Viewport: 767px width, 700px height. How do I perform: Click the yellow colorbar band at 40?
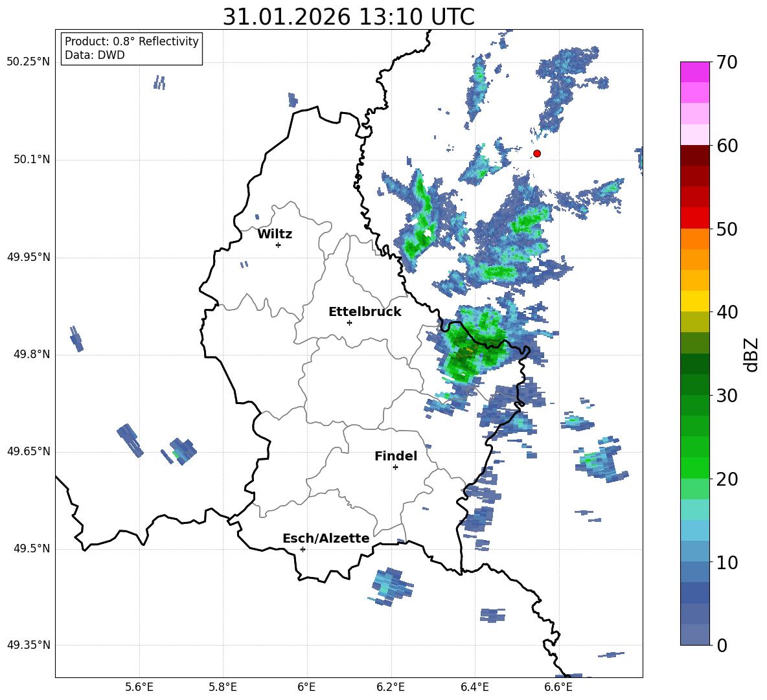point(695,301)
